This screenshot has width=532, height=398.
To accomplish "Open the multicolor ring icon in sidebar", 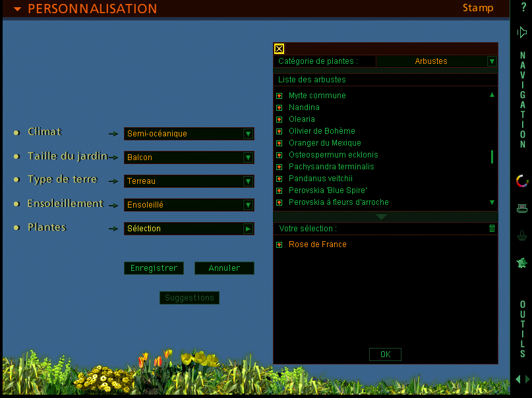I will coord(522,181).
